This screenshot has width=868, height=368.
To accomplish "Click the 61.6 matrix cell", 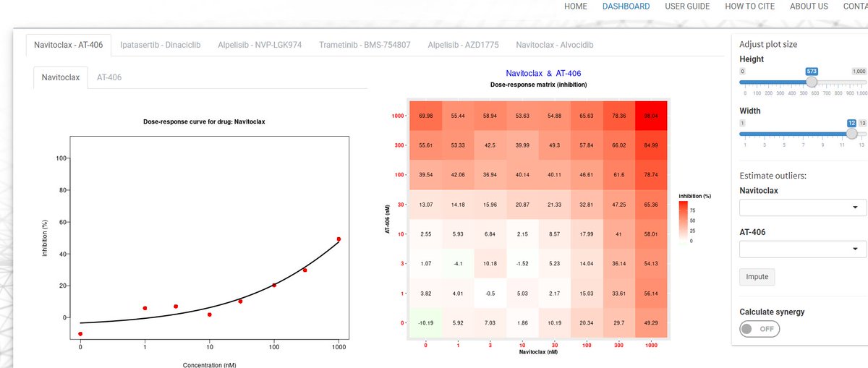I will pos(620,175).
